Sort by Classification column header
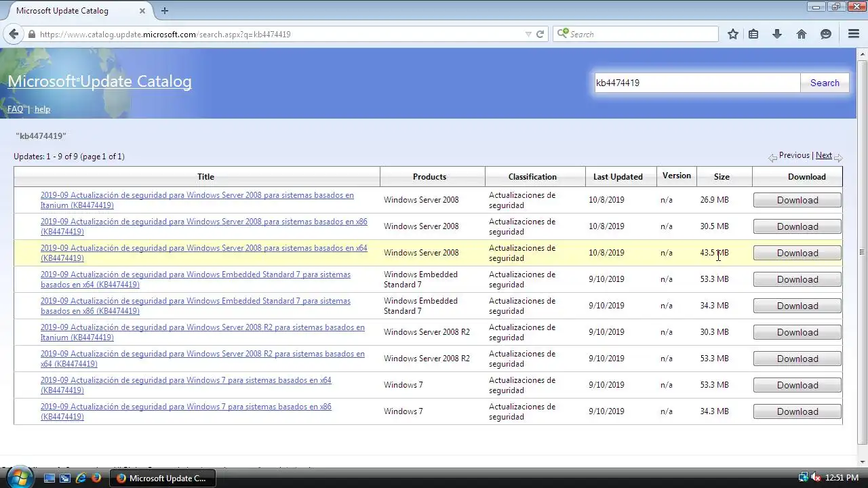This screenshot has height=488, width=868. tap(532, 177)
